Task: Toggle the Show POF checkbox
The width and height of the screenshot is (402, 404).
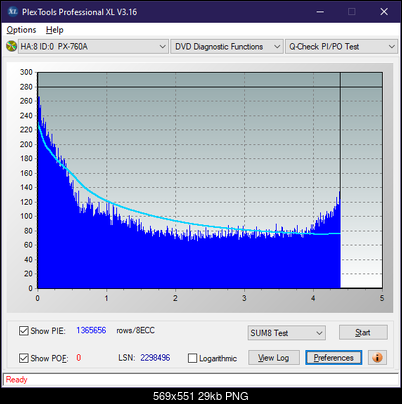Action: [24, 358]
